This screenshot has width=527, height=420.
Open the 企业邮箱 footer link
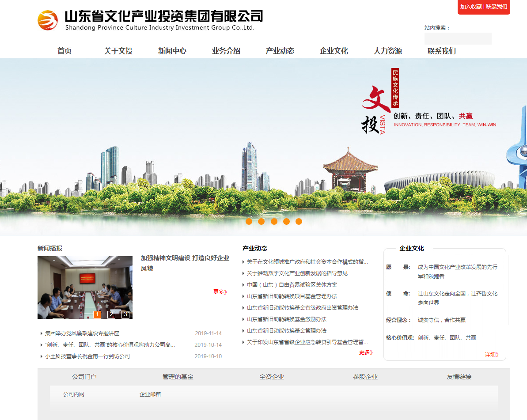(150, 394)
